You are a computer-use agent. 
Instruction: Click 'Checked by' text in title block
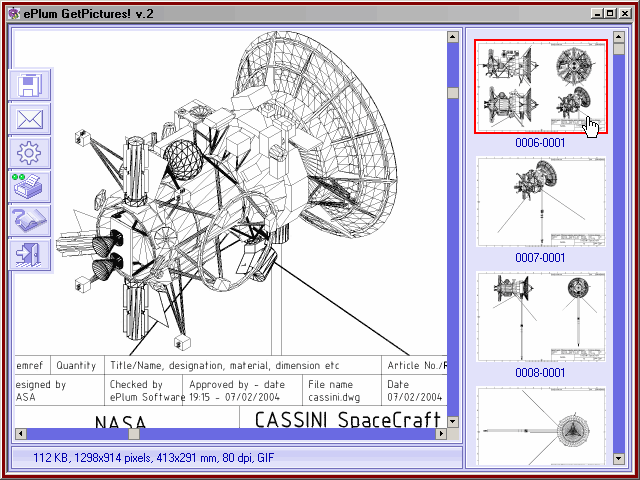136,384
